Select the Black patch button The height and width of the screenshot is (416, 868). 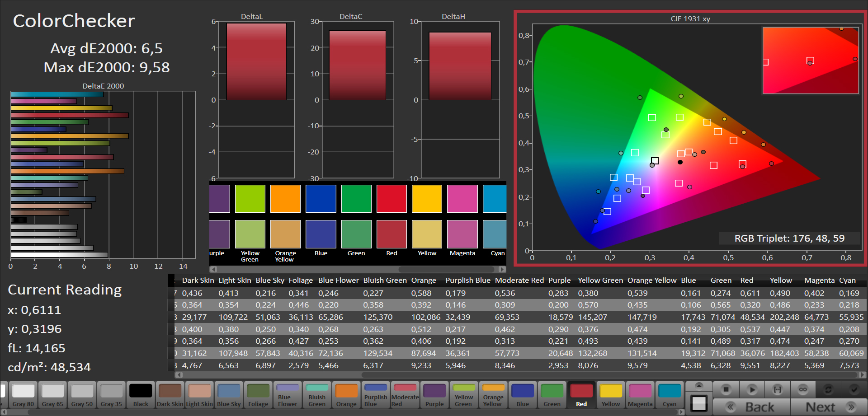141,395
